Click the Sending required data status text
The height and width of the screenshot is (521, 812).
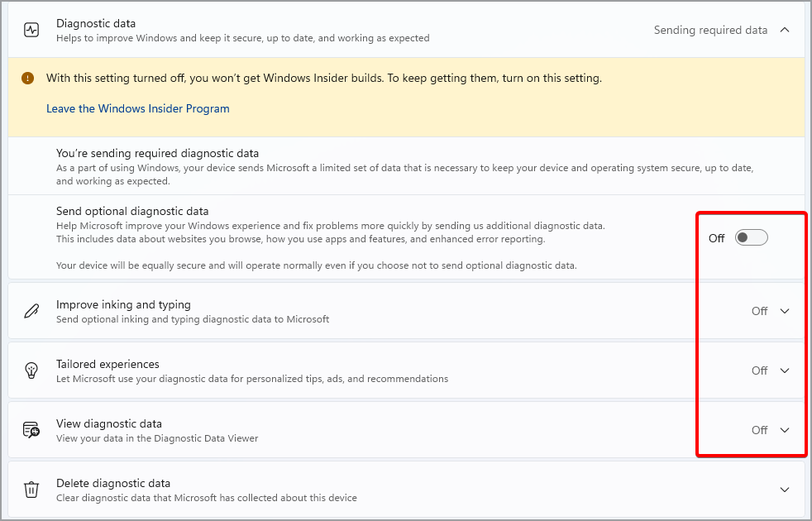tap(710, 30)
